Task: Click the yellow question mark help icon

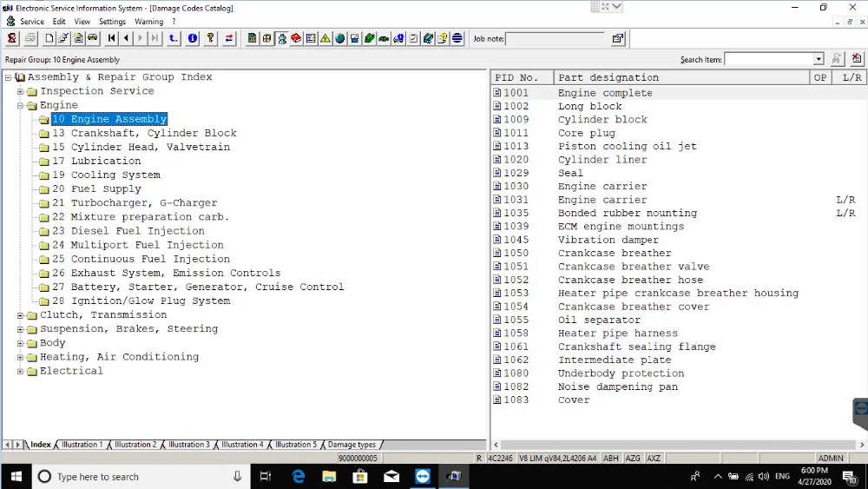Action: click(x=210, y=38)
